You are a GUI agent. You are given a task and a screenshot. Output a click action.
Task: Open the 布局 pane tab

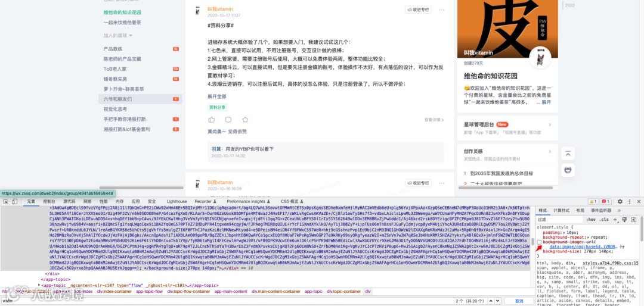click(580, 210)
